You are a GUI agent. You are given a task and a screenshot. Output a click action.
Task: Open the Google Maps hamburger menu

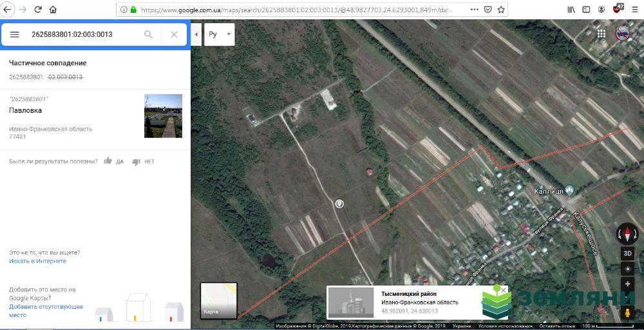click(x=15, y=35)
